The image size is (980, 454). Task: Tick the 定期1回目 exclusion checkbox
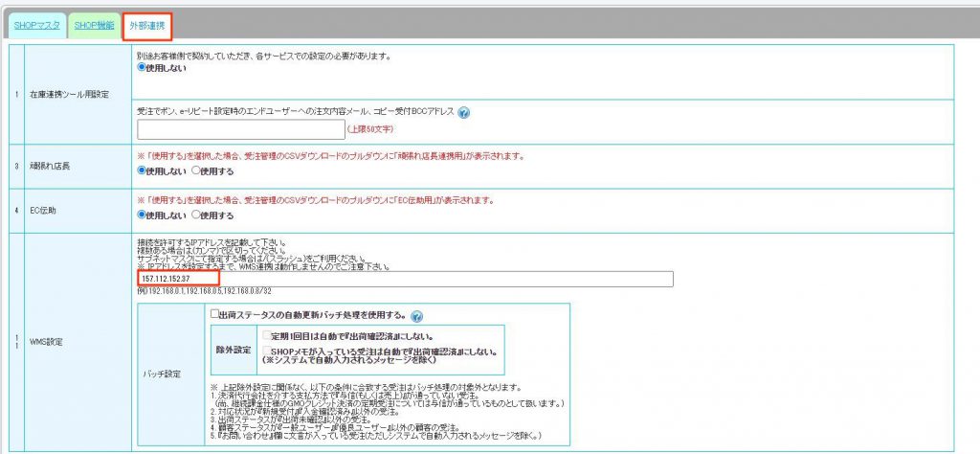click(265, 336)
